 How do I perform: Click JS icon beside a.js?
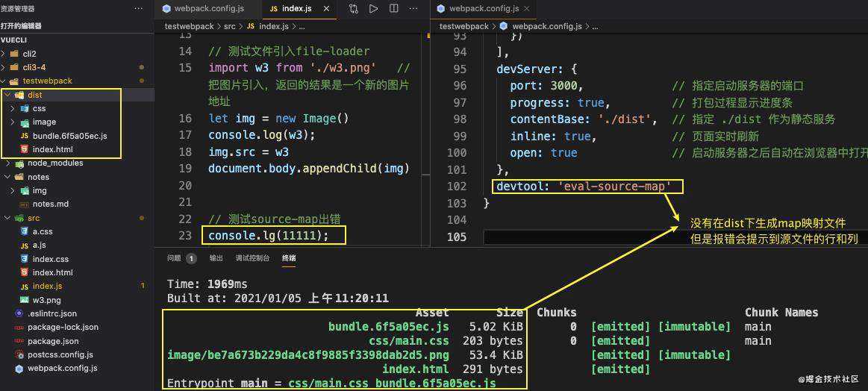[24, 245]
